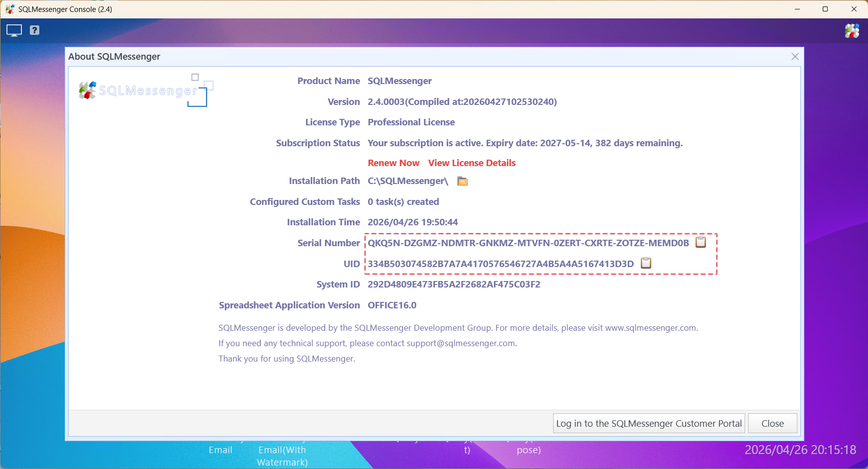868x469 pixels.
Task: Select the serial number text
Action: pos(528,243)
